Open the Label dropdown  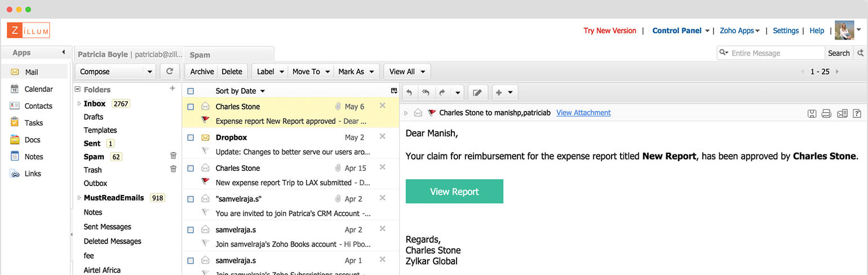pos(269,72)
